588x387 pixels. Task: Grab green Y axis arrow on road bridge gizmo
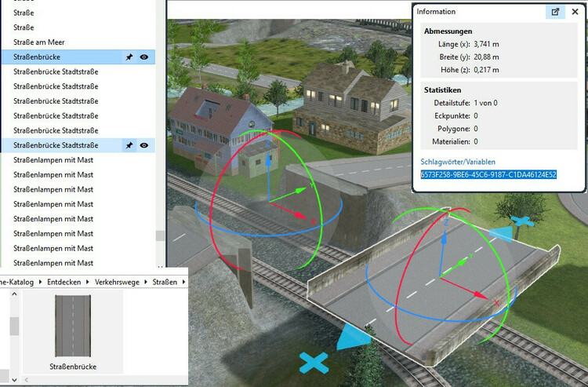(461, 264)
